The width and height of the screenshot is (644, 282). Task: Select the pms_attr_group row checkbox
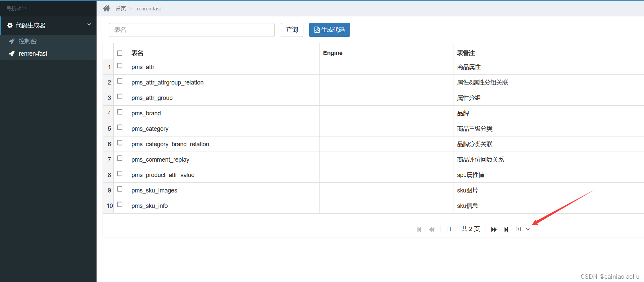coord(120,97)
